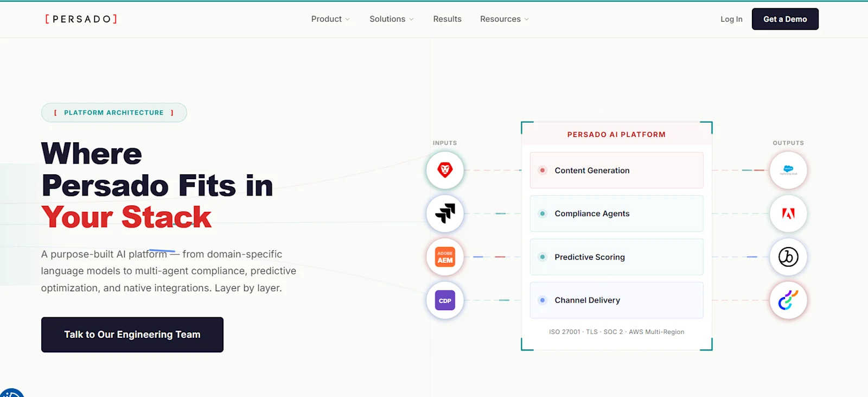Click the OUTPUTS column label
The image size is (868, 397).
click(788, 143)
